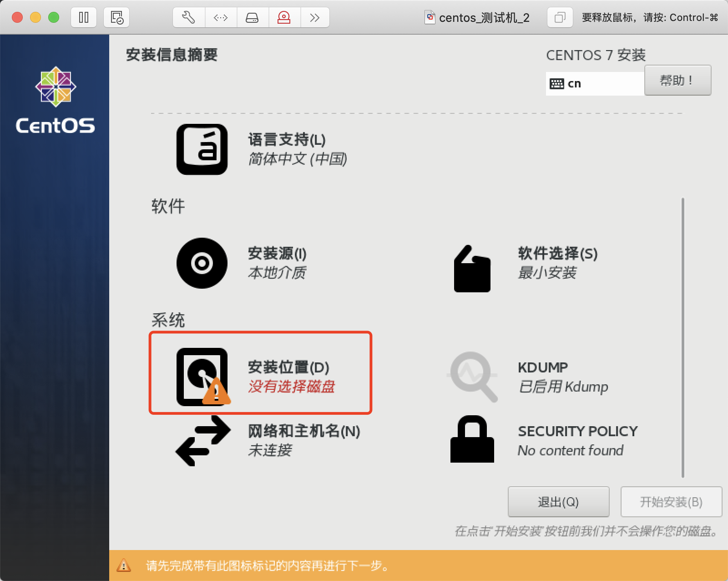Viewport: 728px width, 581px height.
Task: Click the cn keyboard layout field
Action: click(x=595, y=84)
